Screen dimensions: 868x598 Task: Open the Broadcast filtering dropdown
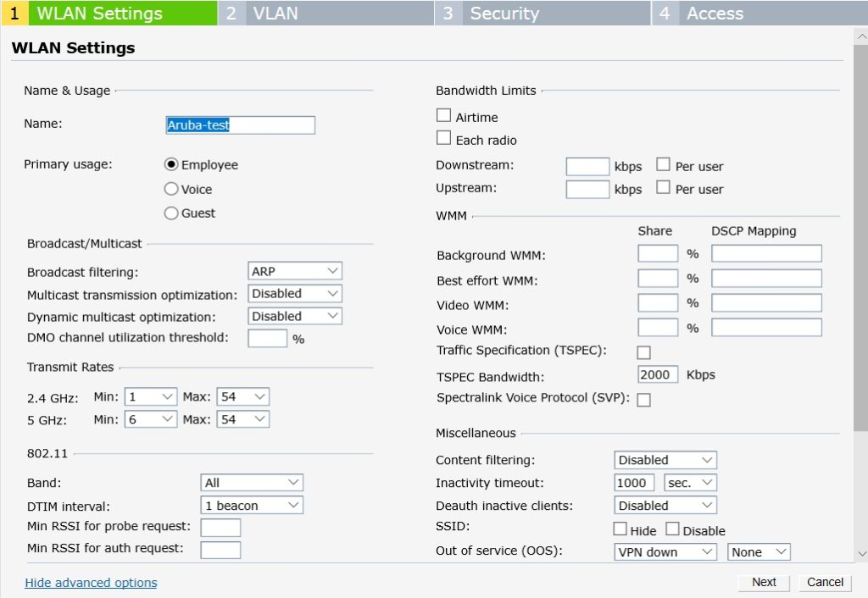294,271
